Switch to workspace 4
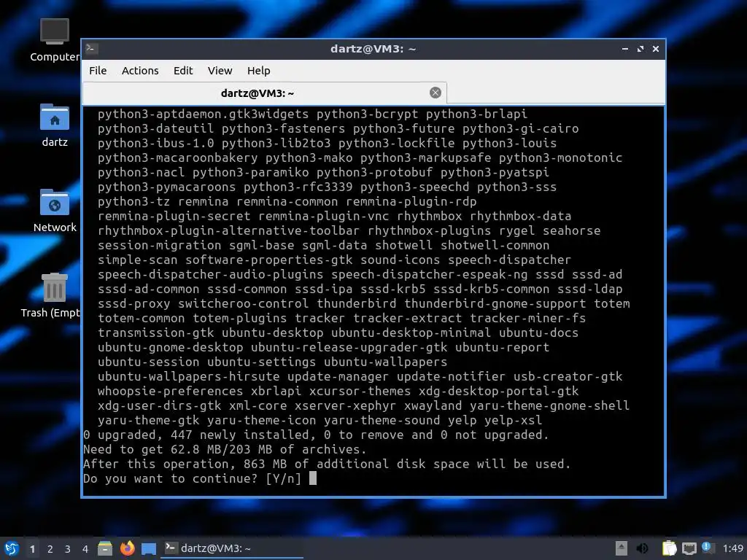 pos(85,549)
